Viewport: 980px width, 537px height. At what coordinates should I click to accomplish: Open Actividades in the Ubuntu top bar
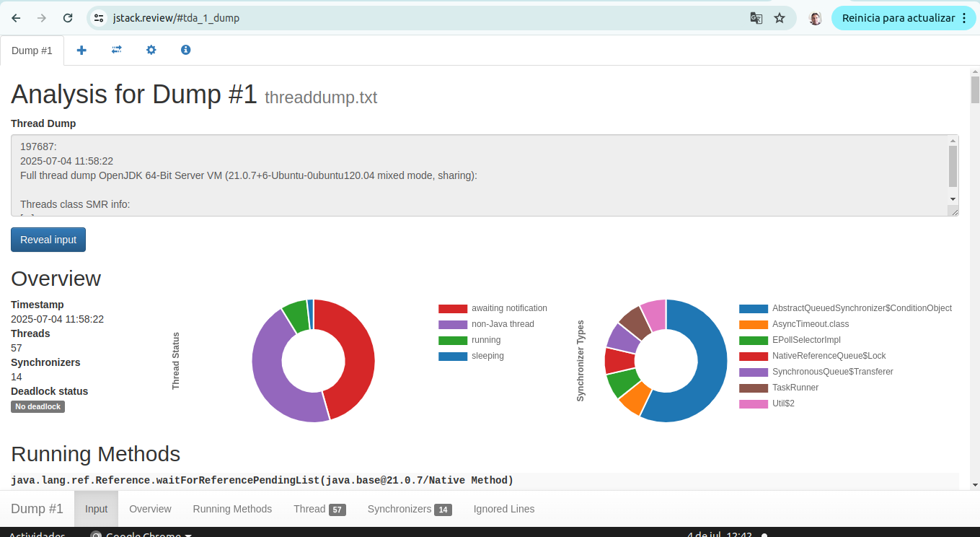coord(37,535)
